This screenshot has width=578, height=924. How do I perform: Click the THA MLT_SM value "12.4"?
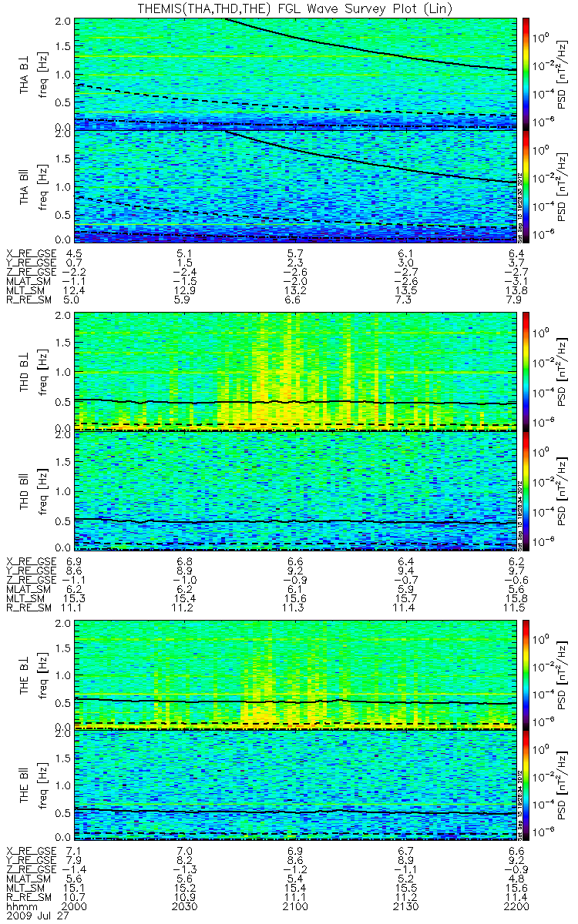coord(76,293)
